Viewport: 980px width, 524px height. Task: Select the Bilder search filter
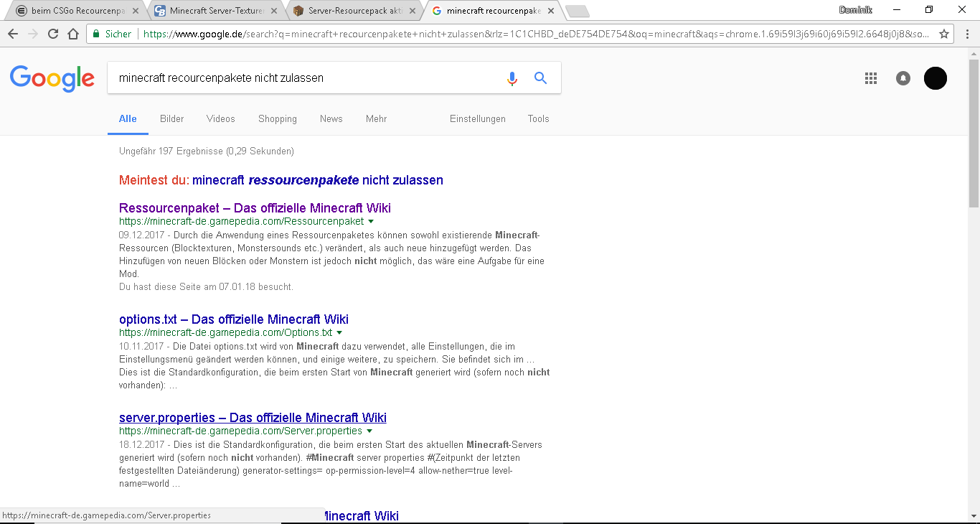(172, 119)
